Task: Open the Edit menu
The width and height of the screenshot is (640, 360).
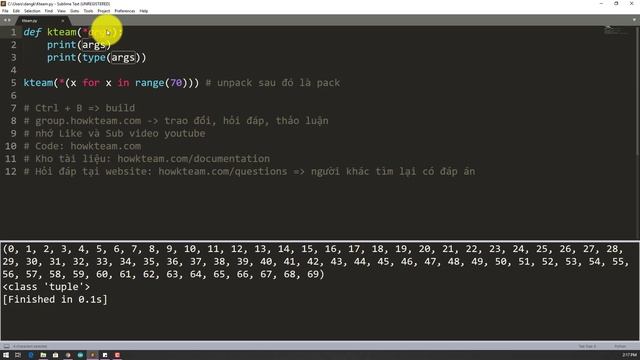Action: click(x=16, y=11)
